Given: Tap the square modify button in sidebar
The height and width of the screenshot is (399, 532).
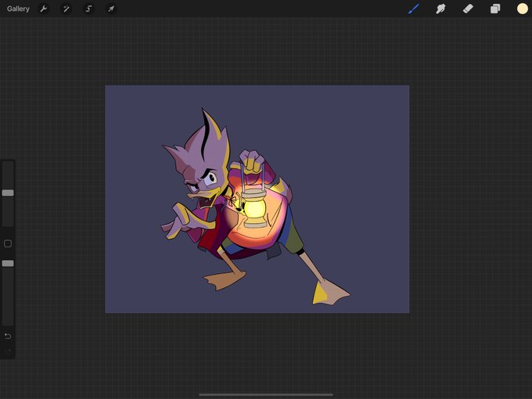Looking at the screenshot, I should (x=8, y=243).
